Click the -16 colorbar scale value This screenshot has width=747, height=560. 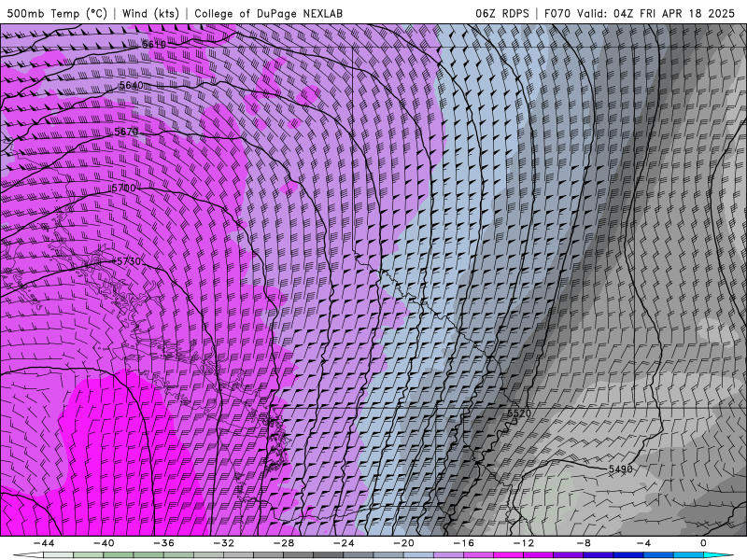coord(464,543)
